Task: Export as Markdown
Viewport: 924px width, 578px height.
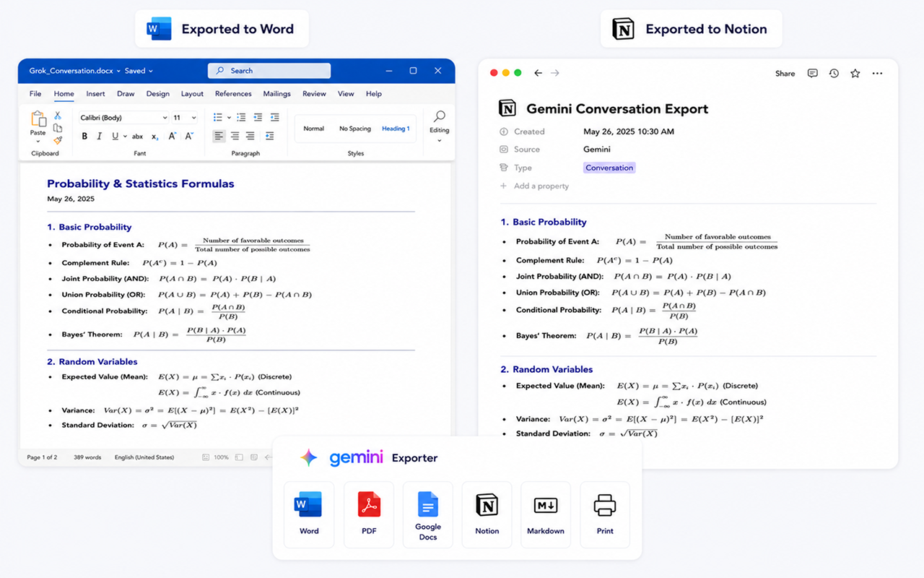Action: coord(546,514)
